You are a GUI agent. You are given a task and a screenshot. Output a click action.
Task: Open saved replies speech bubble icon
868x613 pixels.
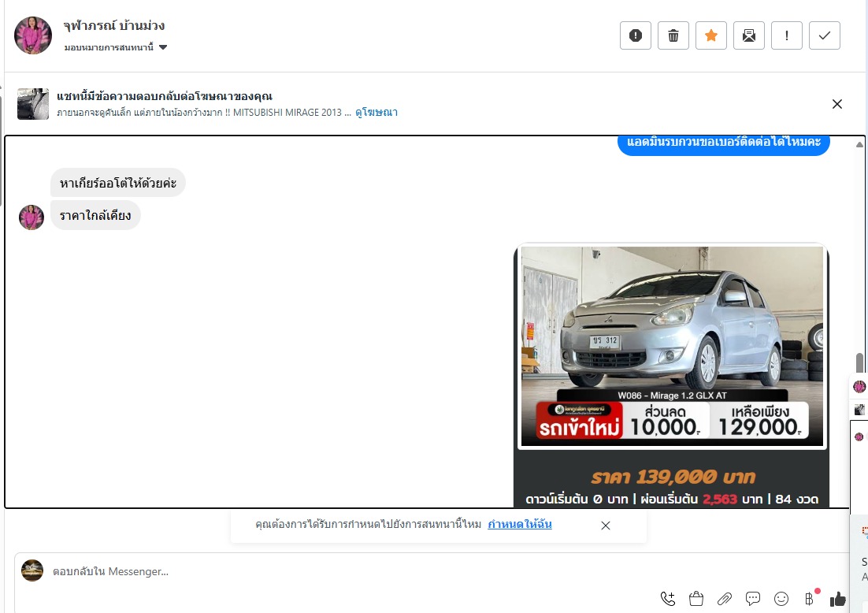pos(753,599)
